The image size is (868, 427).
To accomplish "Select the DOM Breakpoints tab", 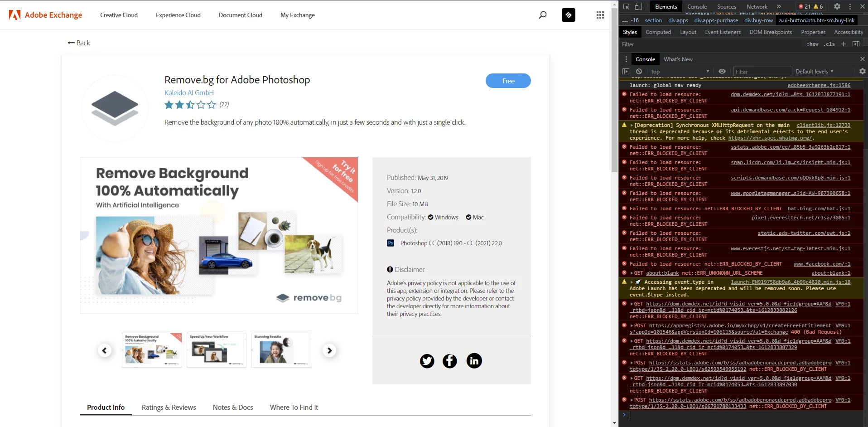I will coord(771,32).
